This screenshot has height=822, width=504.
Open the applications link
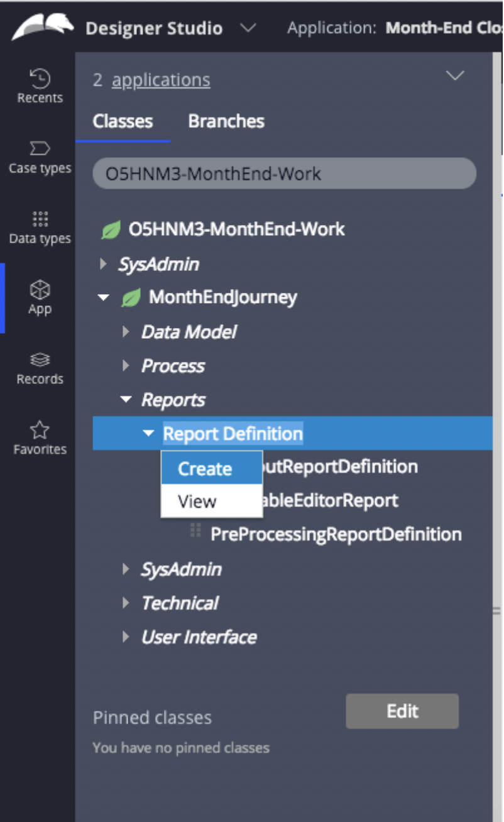pyautogui.click(x=161, y=80)
